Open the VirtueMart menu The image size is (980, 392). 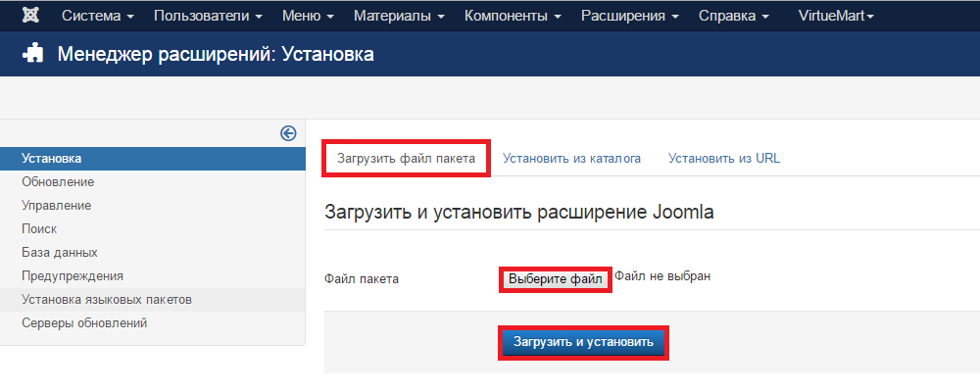(836, 17)
